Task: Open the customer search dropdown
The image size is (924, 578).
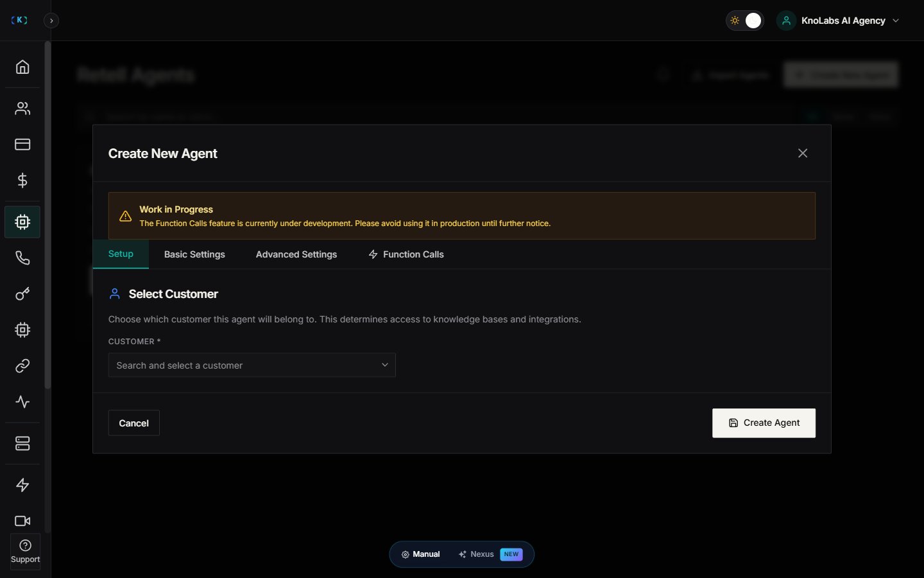Action: [x=252, y=365]
